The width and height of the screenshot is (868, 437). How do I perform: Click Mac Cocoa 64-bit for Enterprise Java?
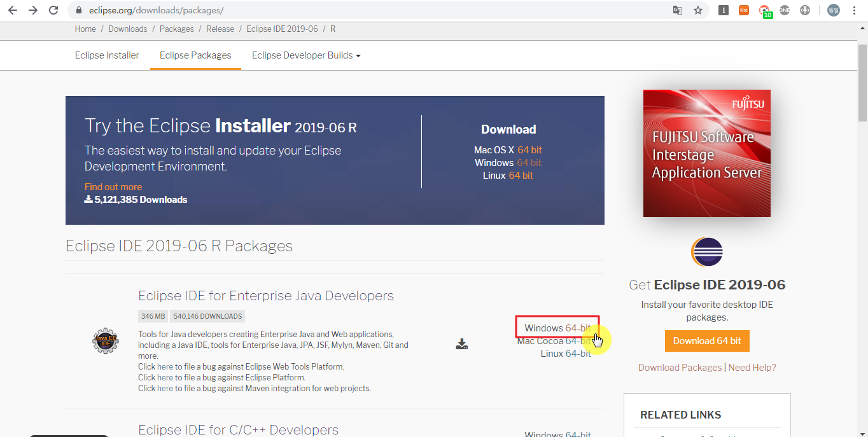pos(578,341)
